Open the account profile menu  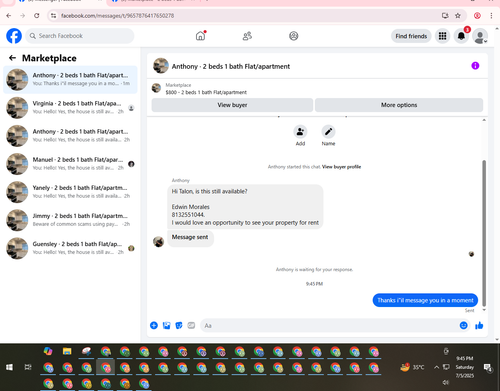(480, 36)
